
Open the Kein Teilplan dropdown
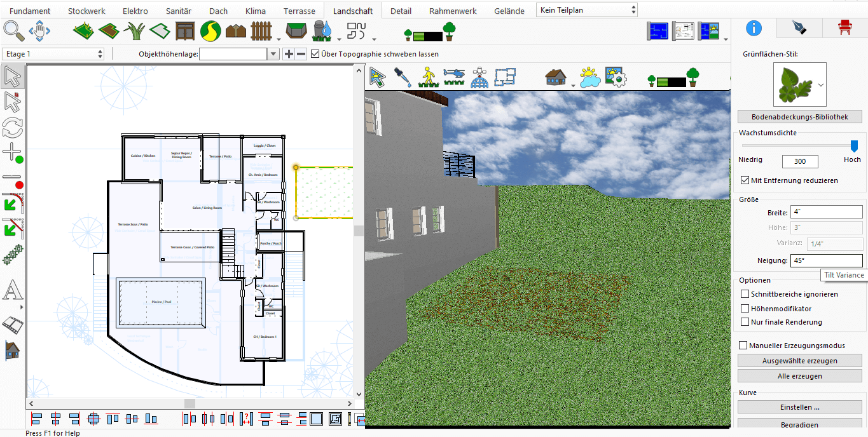[x=586, y=10]
